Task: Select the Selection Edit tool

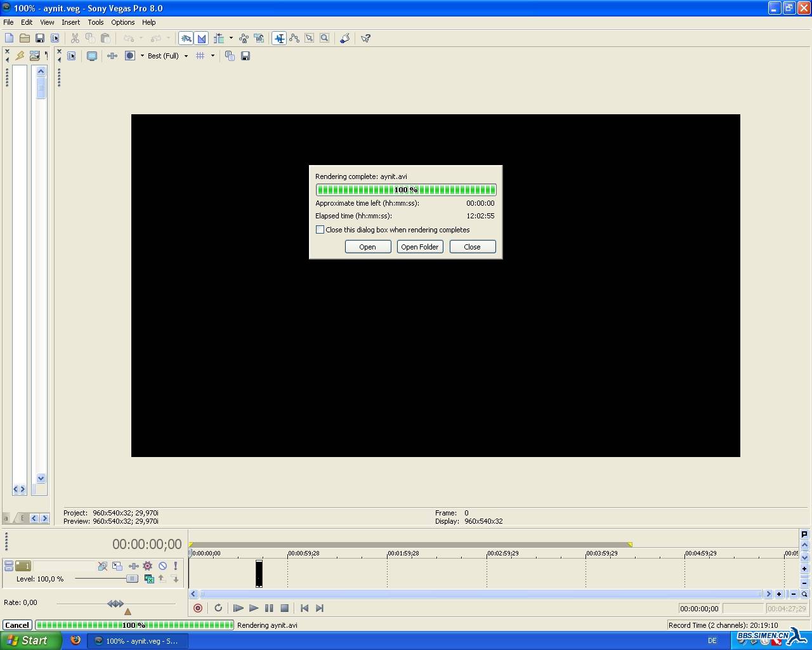Action: tap(310, 38)
